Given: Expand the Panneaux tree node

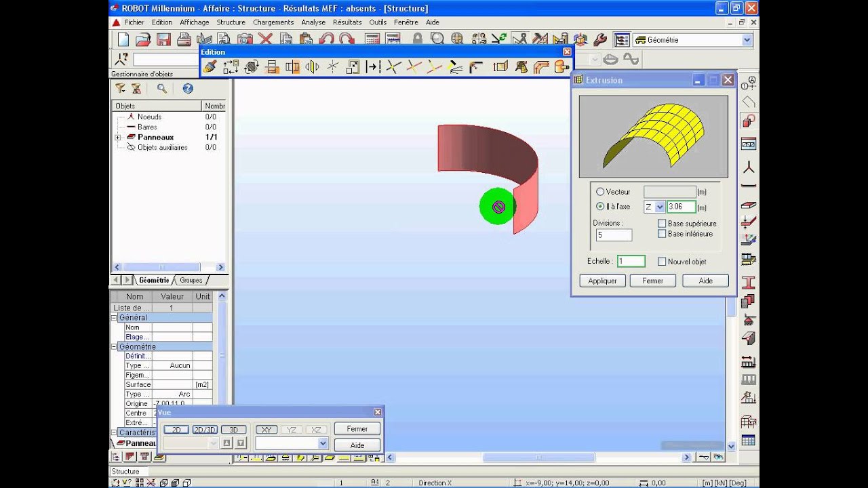Looking at the screenshot, I should coord(117,137).
